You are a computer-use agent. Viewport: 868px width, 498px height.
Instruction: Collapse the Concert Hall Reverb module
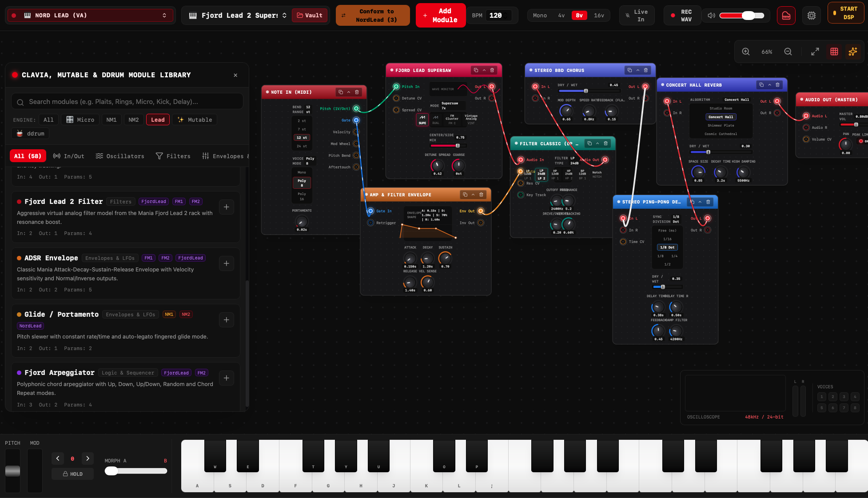click(770, 85)
